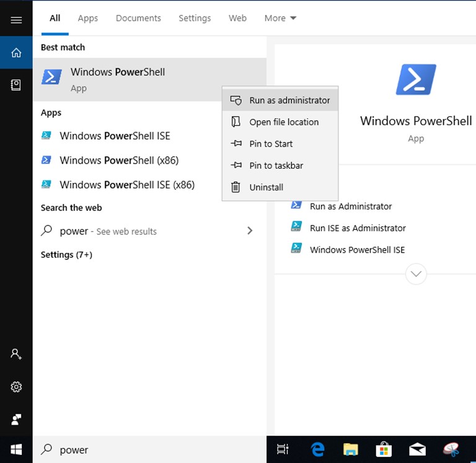Click the Windows PowerShell ISE (x86) icon
Image resolution: width=476 pixels, height=463 pixels.
point(46,184)
